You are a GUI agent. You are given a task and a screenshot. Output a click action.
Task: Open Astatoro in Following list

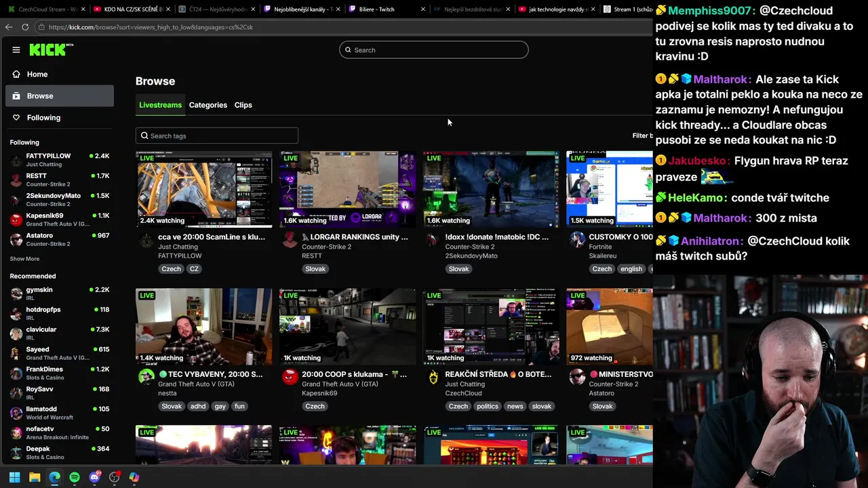(x=60, y=239)
